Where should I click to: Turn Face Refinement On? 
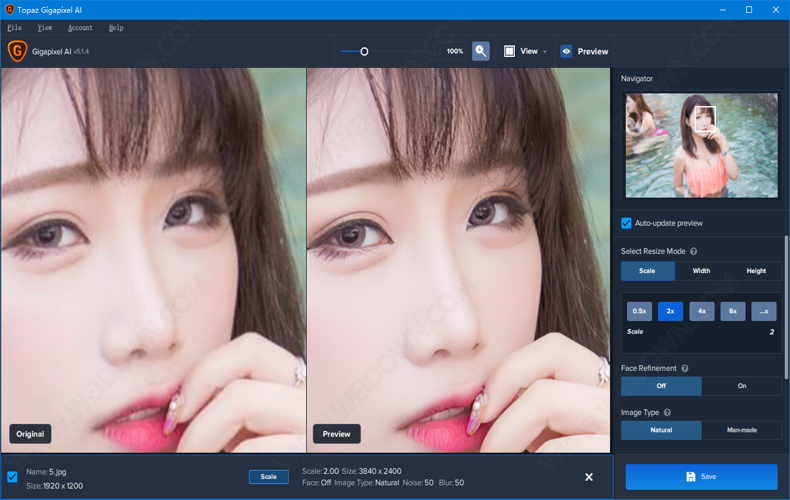742,386
